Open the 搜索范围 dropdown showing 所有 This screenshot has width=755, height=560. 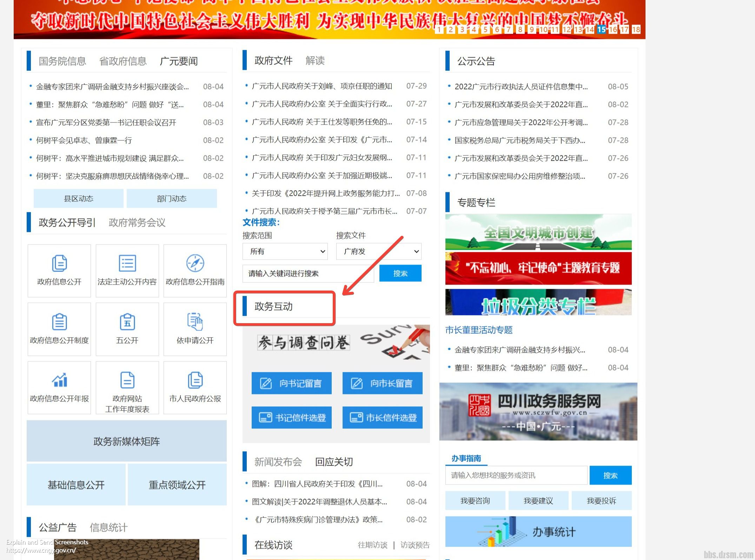(285, 251)
